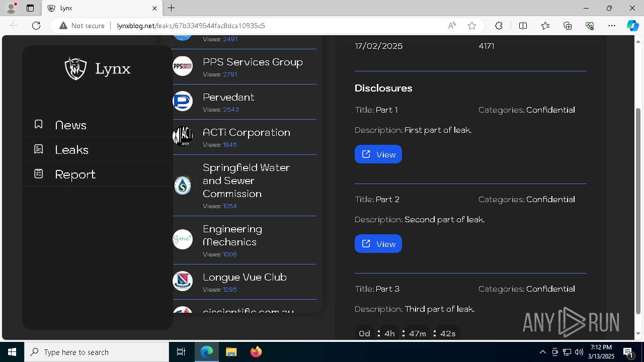Open the Leaks sidebar item
Screen dimensions: 644x362
point(98,149)
